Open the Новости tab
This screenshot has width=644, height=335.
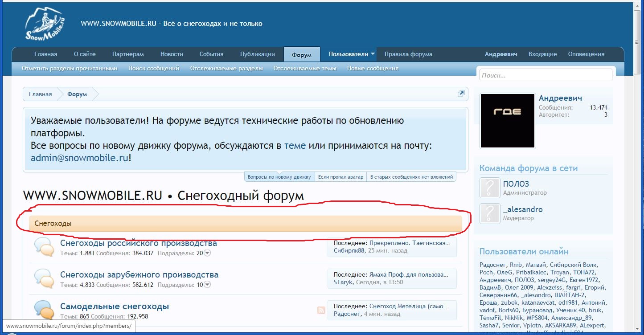pos(172,54)
